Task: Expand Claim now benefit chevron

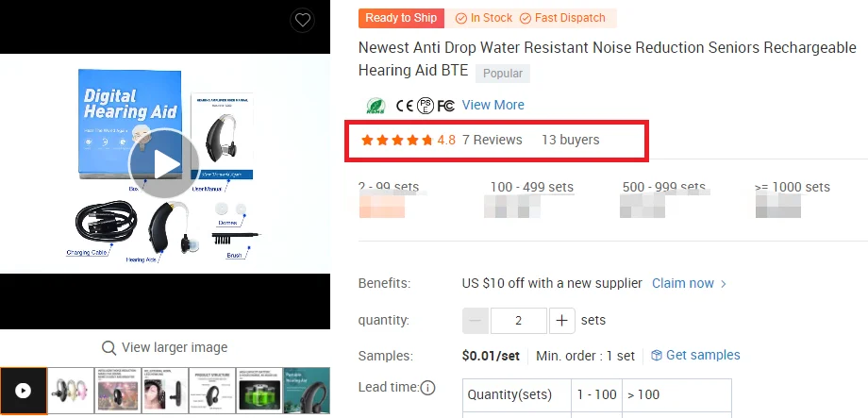Action: [724, 283]
